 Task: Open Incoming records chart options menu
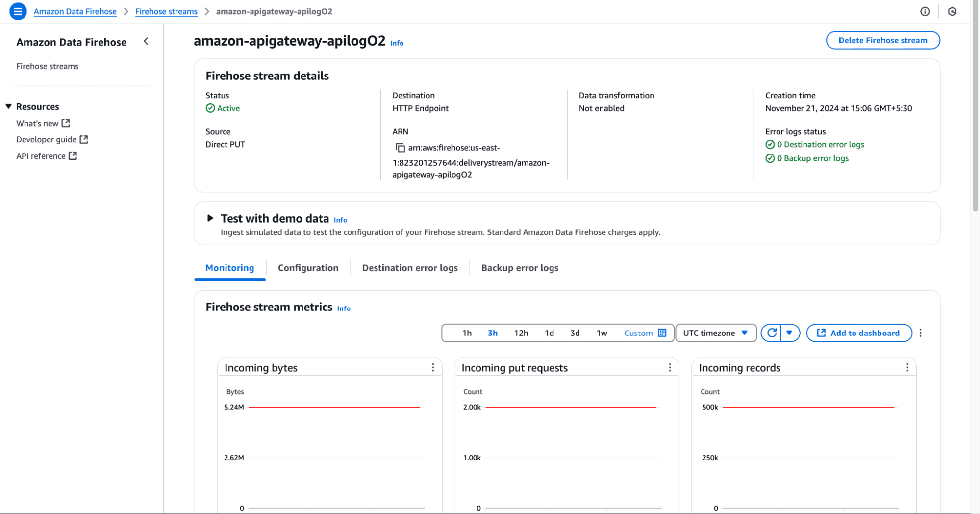point(907,368)
